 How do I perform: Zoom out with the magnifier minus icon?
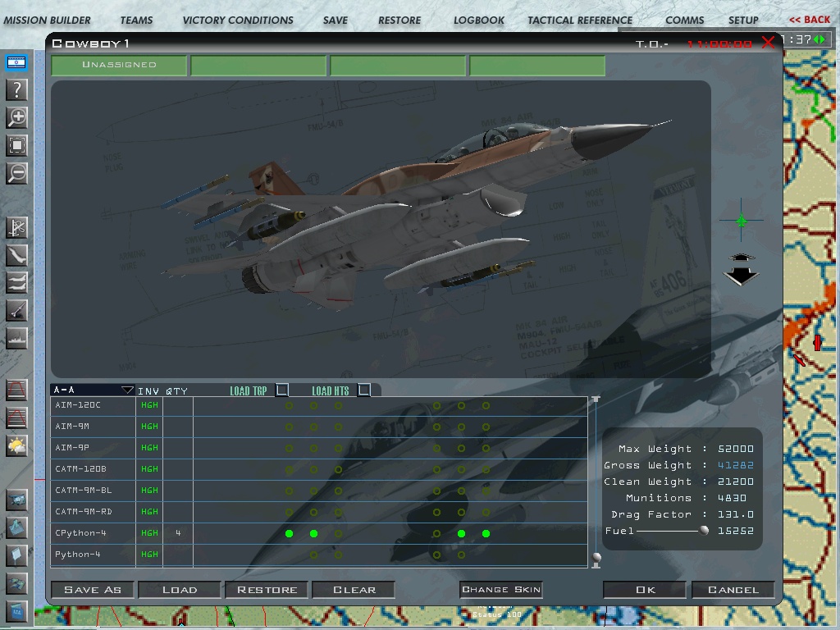pos(16,173)
